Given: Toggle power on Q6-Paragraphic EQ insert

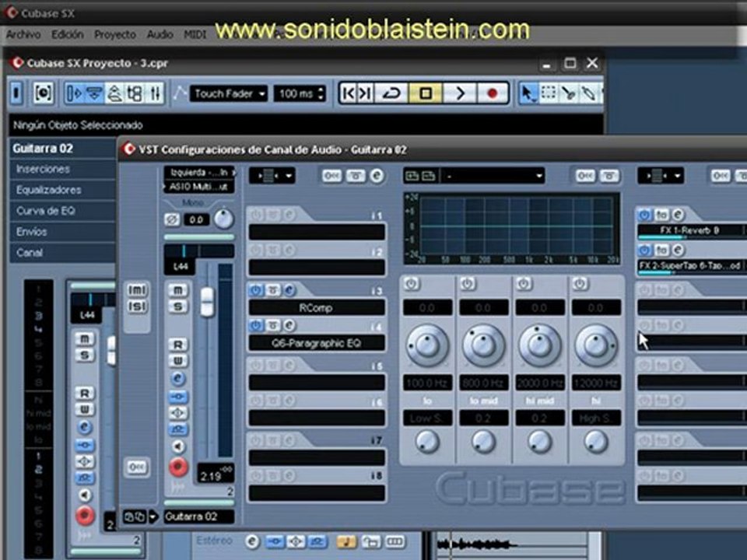Looking at the screenshot, I should [x=256, y=325].
